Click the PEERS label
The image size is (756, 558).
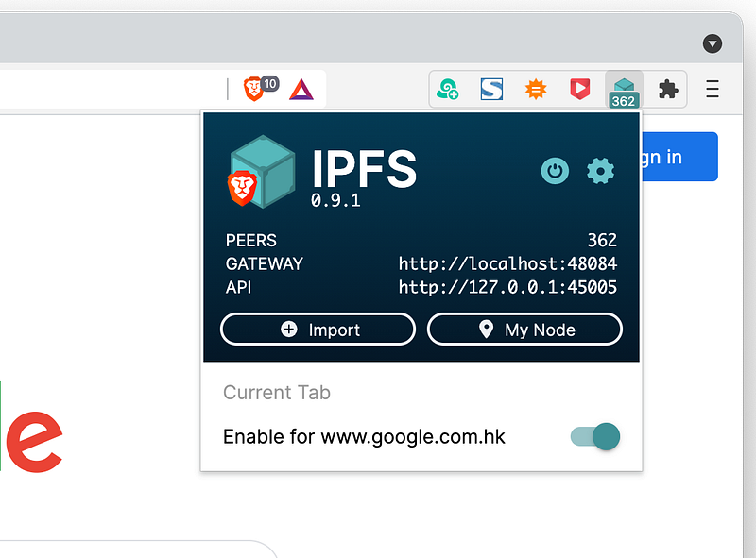pyautogui.click(x=250, y=240)
